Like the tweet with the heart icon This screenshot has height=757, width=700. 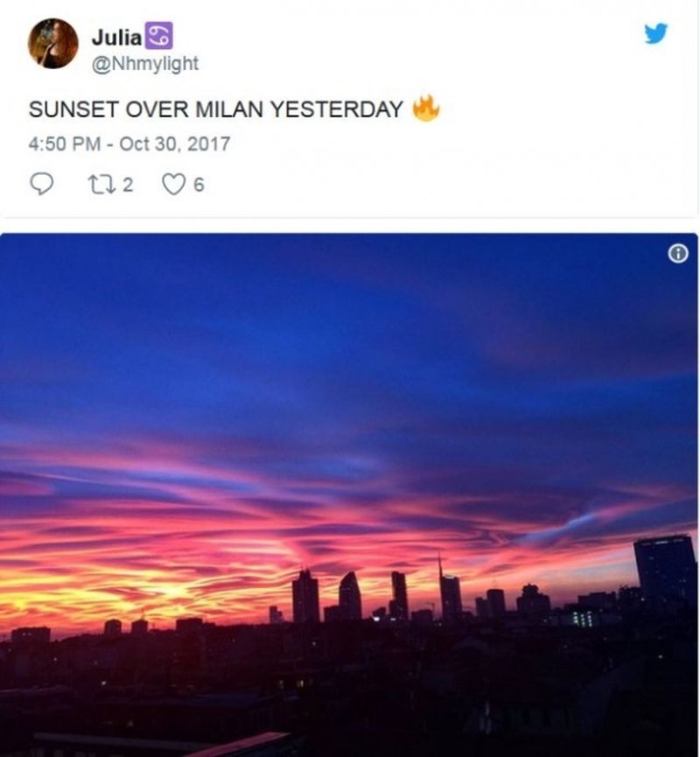[174, 185]
